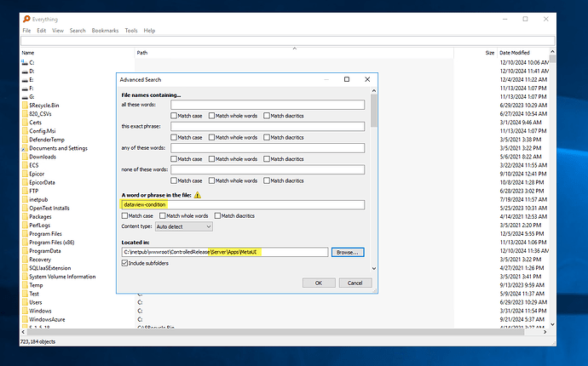588x366 pixels.
Task: Click the main Everything search box
Action: pos(288,41)
